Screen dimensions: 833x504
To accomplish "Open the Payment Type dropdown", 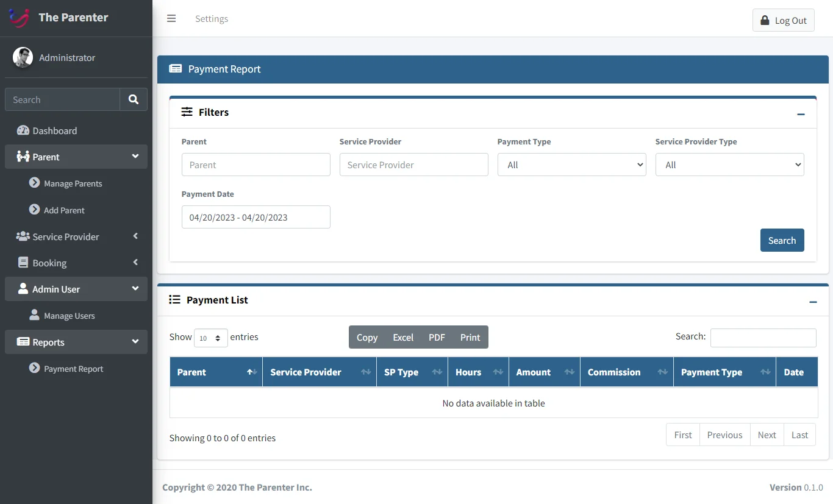I will click(x=571, y=165).
